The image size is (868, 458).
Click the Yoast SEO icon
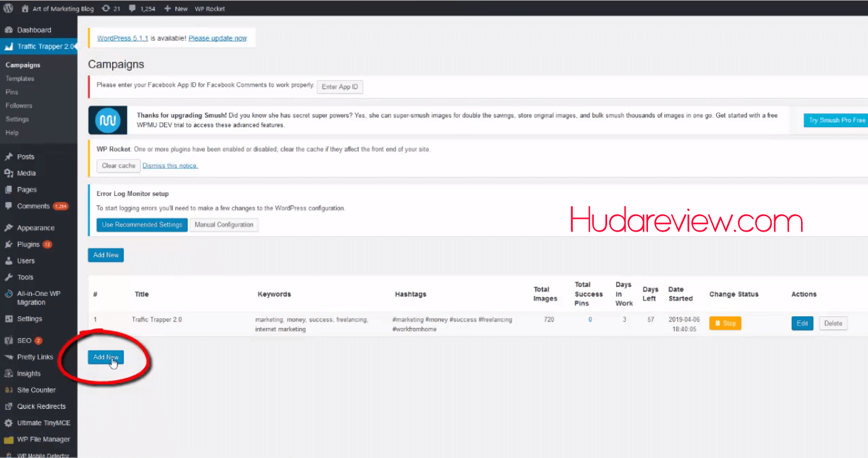click(x=8, y=341)
